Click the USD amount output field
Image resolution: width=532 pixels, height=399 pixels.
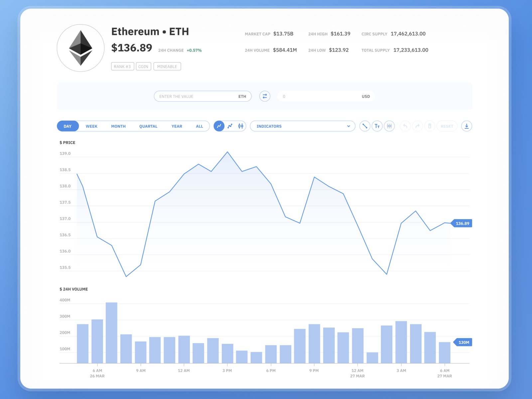click(x=326, y=96)
